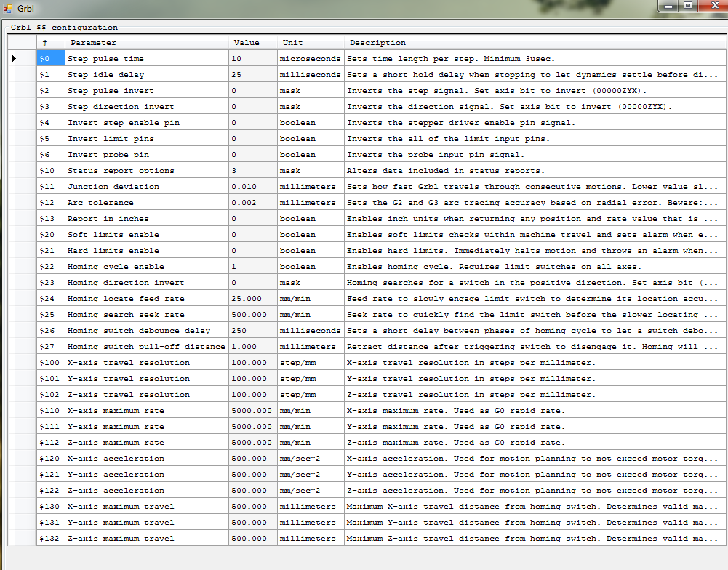Maximize the Grbl configuration window
Screen dimensions: 728x570
[x=688, y=5]
